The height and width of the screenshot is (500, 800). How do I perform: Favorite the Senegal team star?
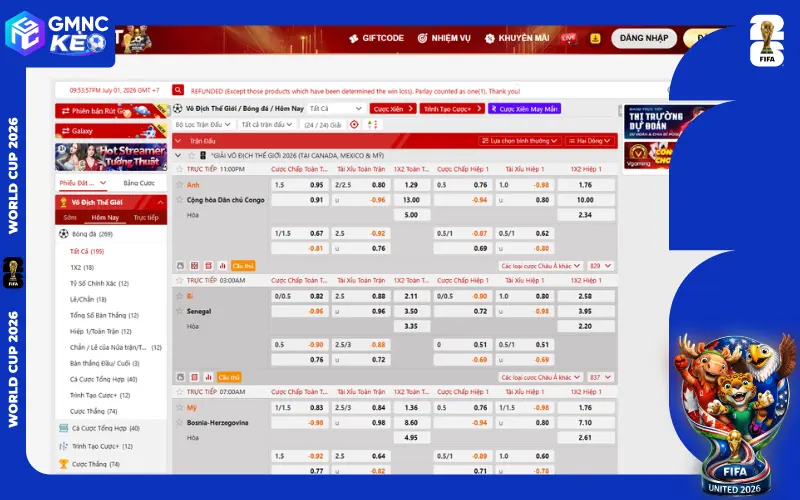tap(180, 311)
